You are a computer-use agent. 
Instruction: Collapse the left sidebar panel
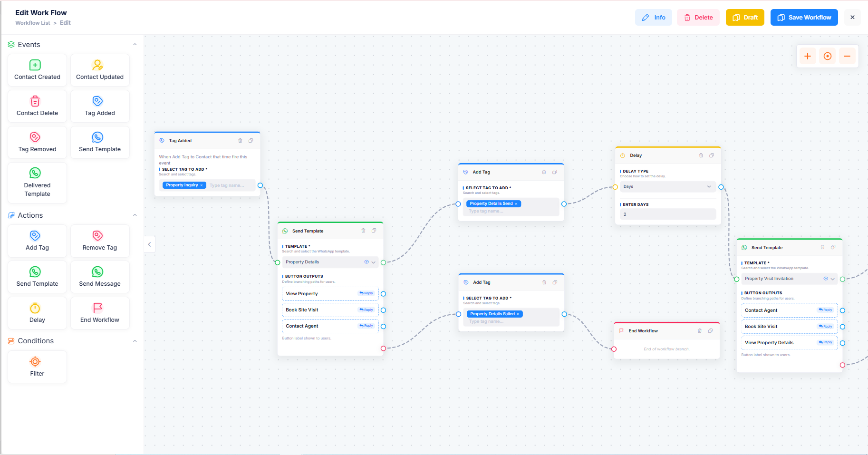pyautogui.click(x=149, y=244)
